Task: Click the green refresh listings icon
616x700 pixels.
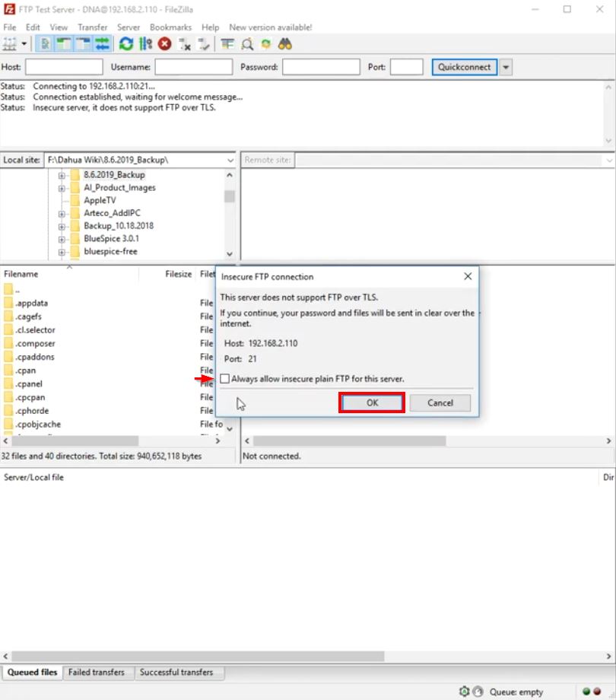Action: pyautogui.click(x=126, y=44)
